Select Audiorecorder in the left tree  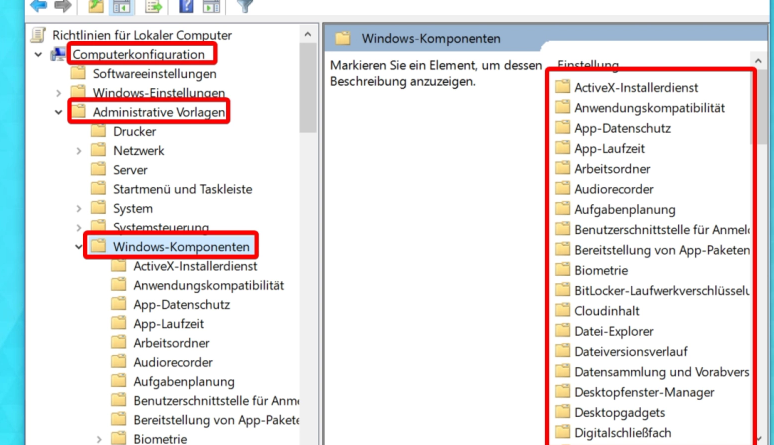(173, 362)
